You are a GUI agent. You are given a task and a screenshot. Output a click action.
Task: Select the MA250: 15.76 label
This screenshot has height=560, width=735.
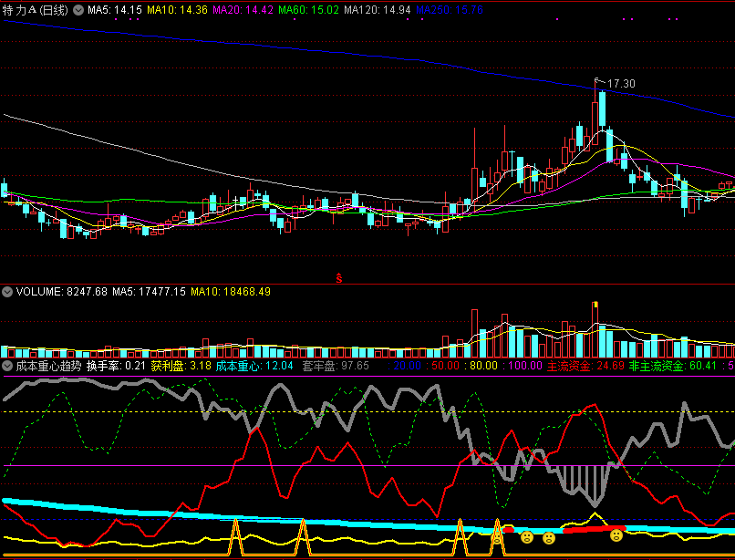[x=450, y=10]
